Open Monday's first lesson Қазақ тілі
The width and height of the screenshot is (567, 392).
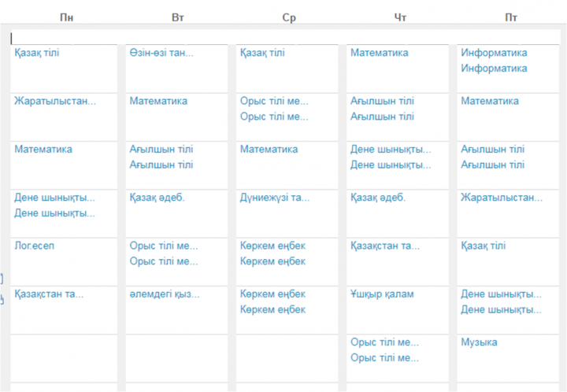coord(36,53)
